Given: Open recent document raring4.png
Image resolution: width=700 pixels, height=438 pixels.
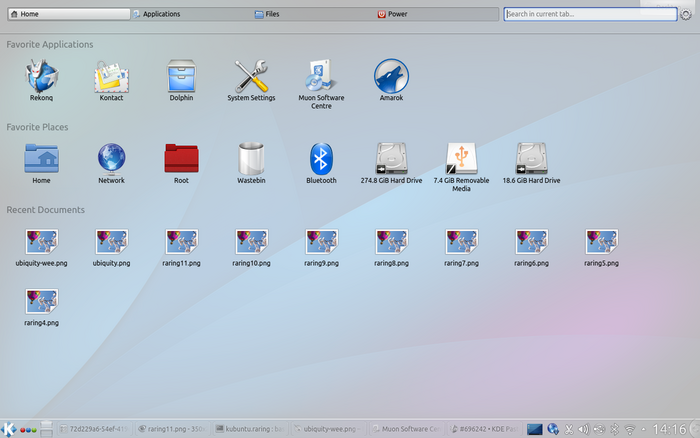Looking at the screenshot, I should [x=41, y=305].
